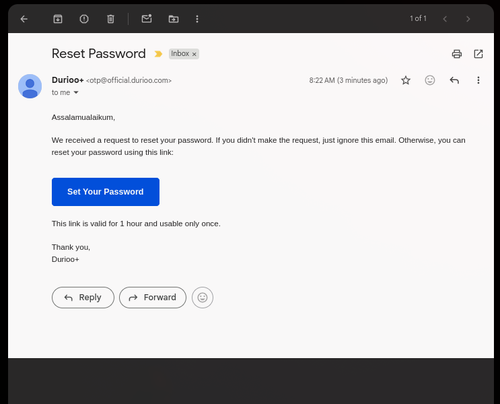The height and width of the screenshot is (404, 500).
Task: Open the email in a new window
Action: click(x=478, y=54)
